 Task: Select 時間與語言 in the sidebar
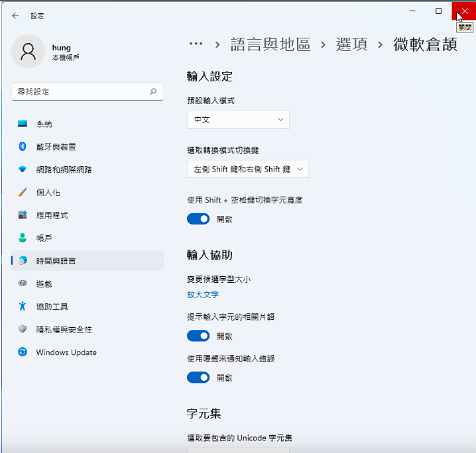tap(88, 260)
